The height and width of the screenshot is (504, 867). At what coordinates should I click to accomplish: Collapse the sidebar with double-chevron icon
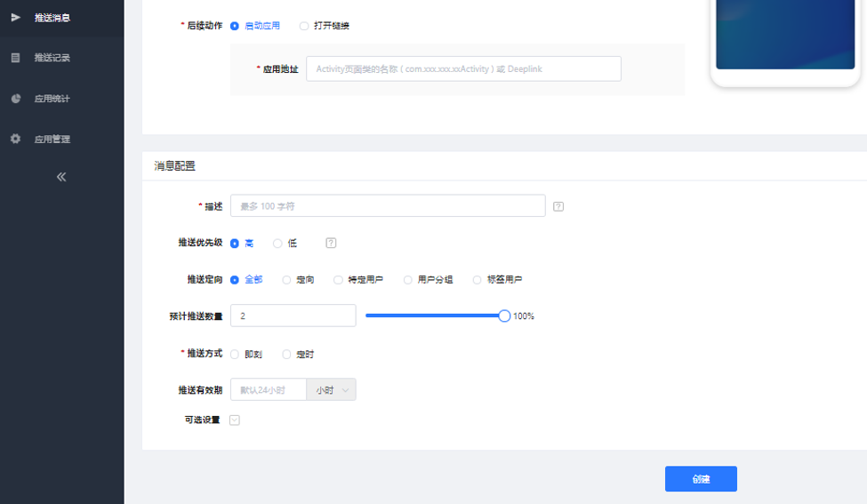61,177
